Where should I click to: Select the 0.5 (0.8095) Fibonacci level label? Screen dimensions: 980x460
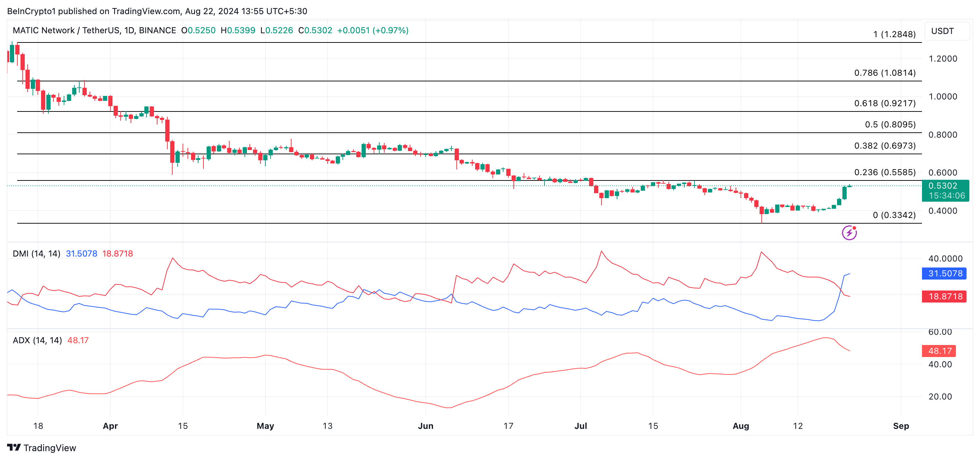pos(890,125)
